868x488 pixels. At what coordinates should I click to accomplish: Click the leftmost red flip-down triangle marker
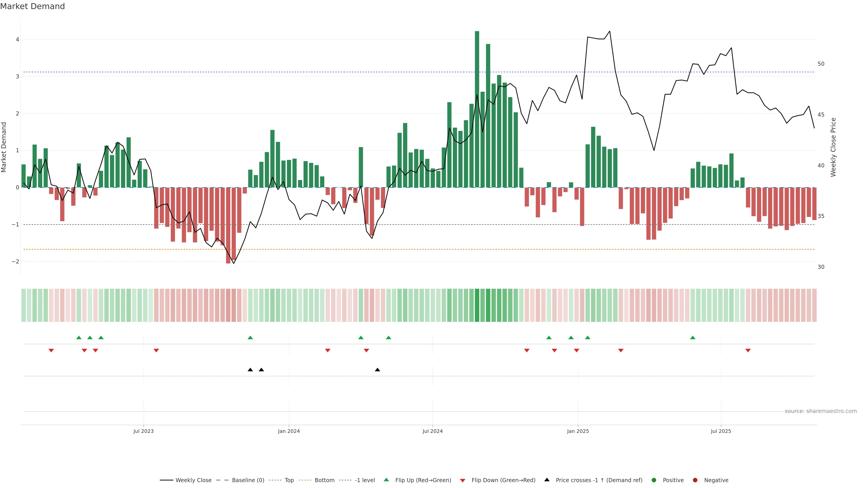(51, 351)
